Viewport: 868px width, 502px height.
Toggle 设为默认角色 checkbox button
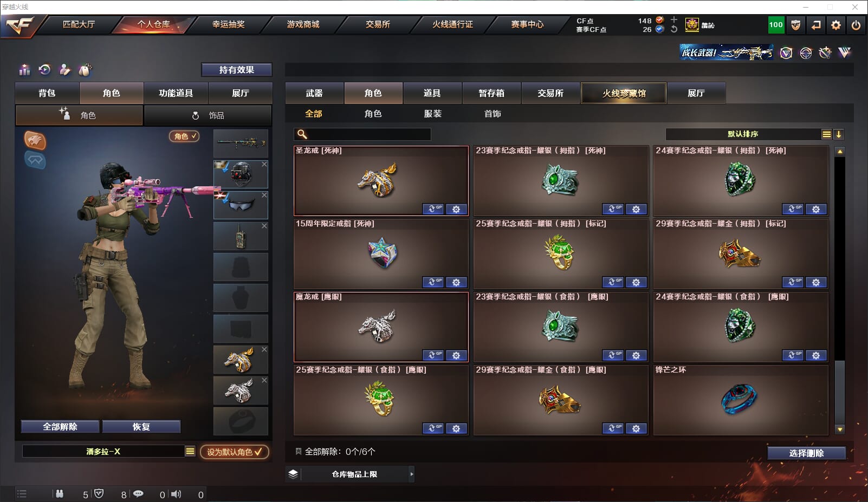[x=235, y=452]
